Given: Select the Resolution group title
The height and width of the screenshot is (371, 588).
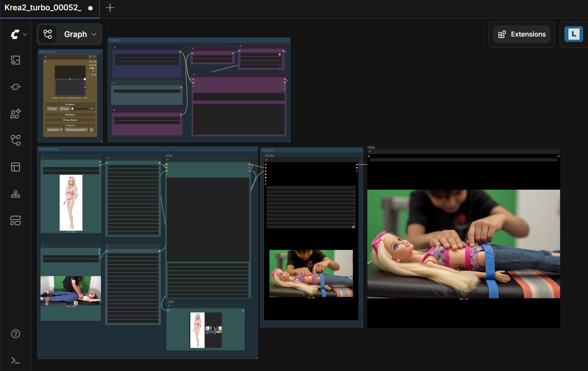Looking at the screenshot, I should click(48, 52).
